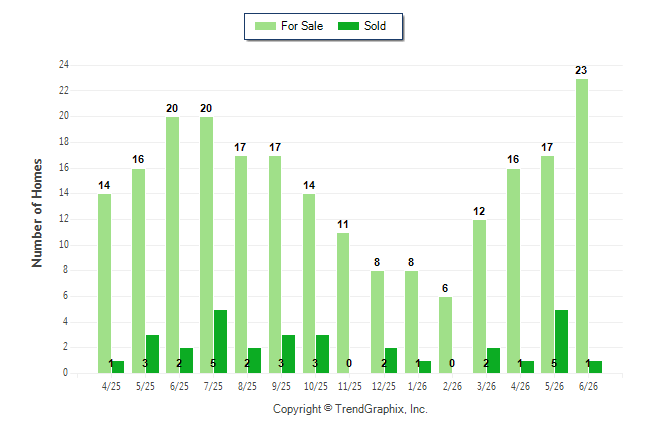Image resolution: width=646 pixels, height=434 pixels.
Task: Click the 12/25 x-axis date label
Action: 384,386
